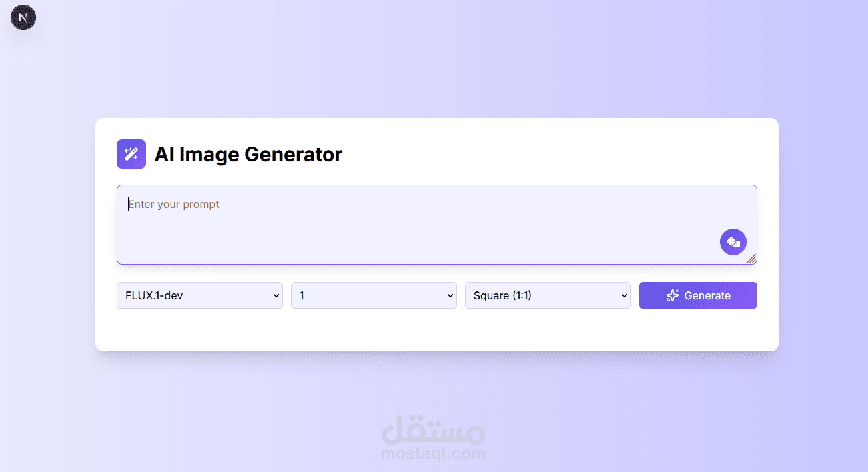Click the Next.js dev tools badge
The height and width of the screenshot is (472, 868).
coord(23,17)
